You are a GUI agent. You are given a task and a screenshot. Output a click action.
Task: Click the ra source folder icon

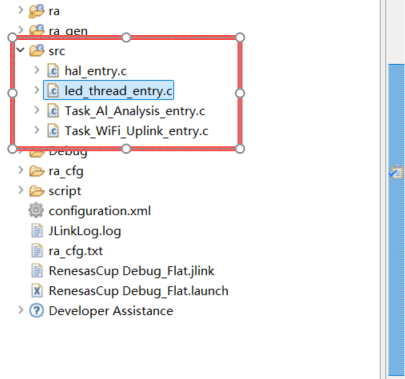point(37,11)
